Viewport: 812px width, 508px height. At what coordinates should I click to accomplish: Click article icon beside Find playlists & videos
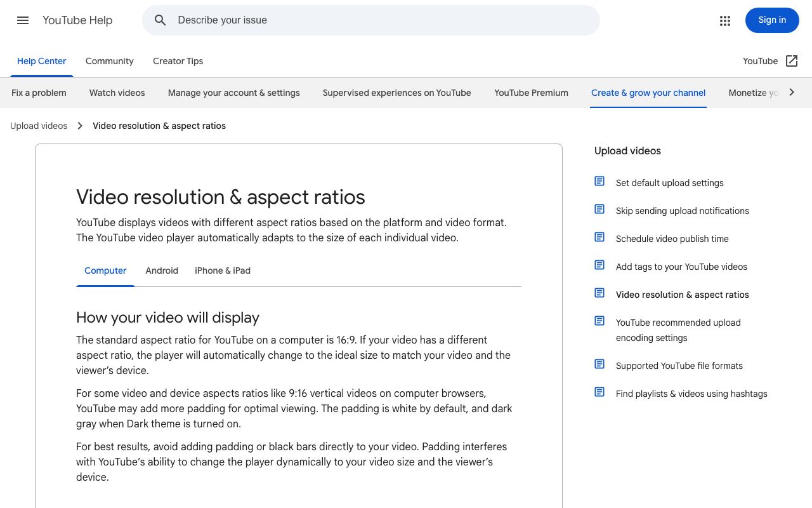[x=599, y=392]
